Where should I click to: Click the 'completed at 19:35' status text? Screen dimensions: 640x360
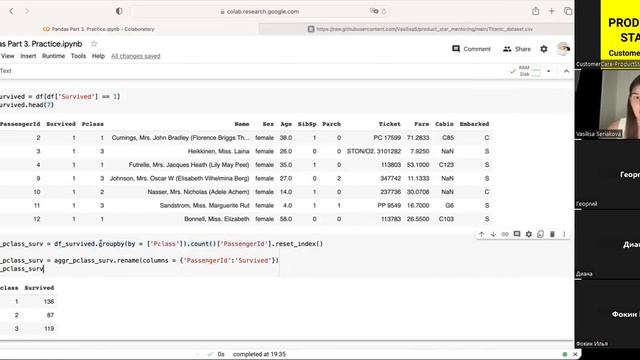point(259,354)
